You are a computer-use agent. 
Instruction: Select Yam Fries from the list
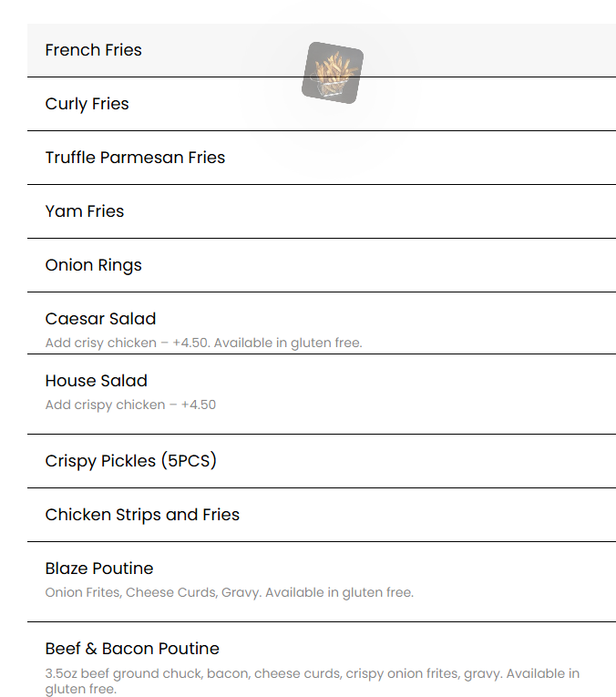pos(85,211)
